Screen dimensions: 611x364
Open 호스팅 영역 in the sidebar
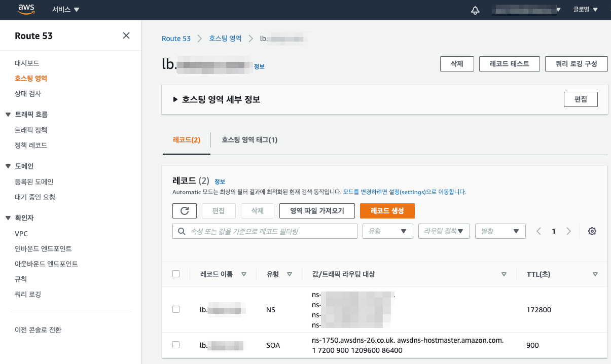[x=31, y=79]
